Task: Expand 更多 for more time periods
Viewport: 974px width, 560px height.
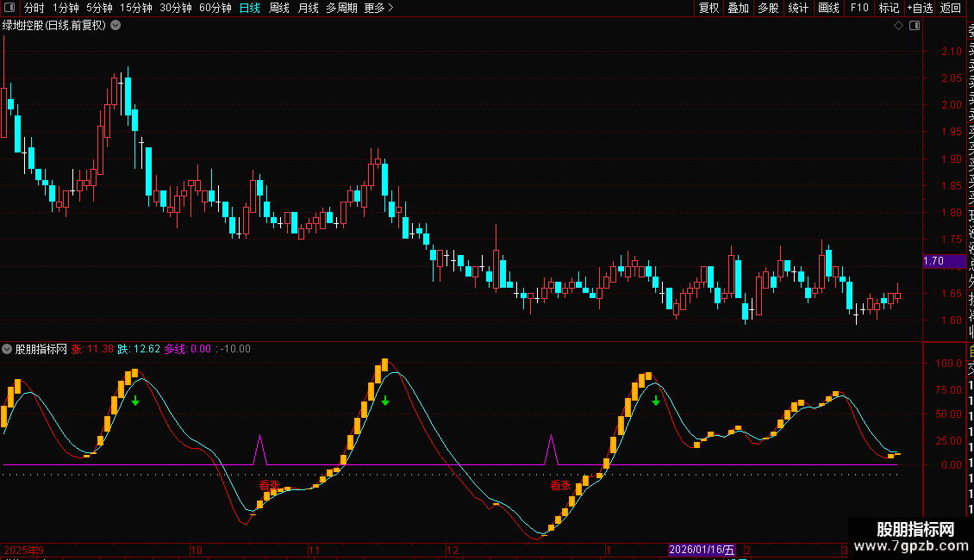Action: click(x=378, y=9)
